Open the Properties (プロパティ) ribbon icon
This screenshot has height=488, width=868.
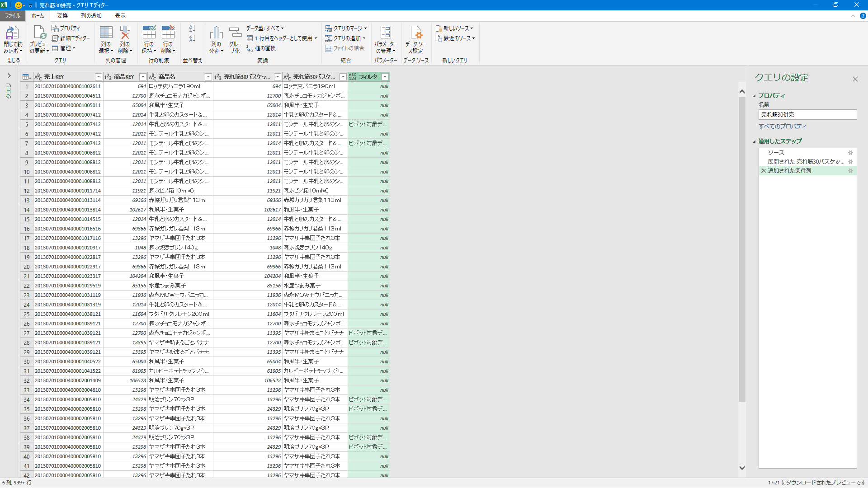point(55,28)
